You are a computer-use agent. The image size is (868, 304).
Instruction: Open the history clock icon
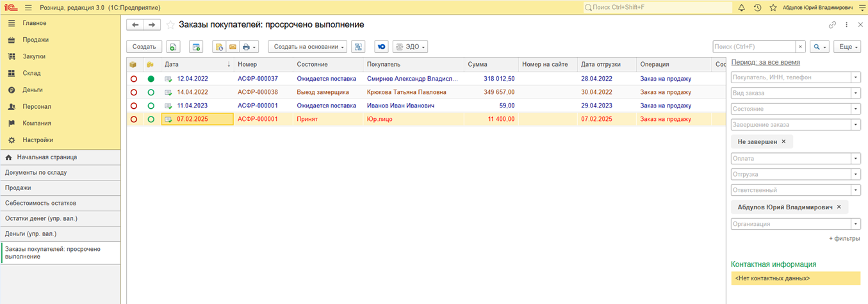click(x=757, y=8)
